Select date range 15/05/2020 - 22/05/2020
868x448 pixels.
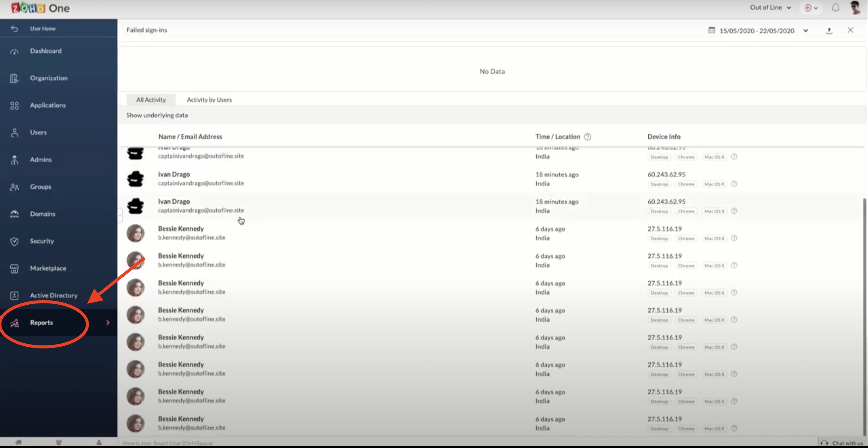pyautogui.click(x=757, y=31)
